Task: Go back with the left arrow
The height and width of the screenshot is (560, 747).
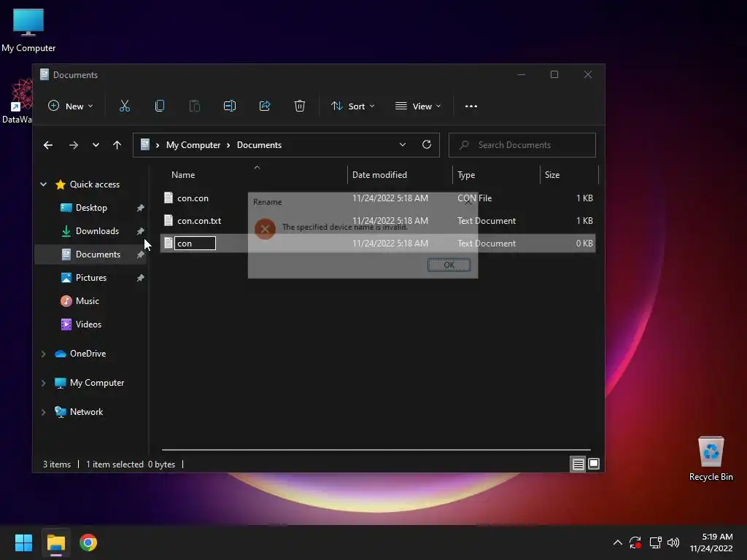Action: 47,145
